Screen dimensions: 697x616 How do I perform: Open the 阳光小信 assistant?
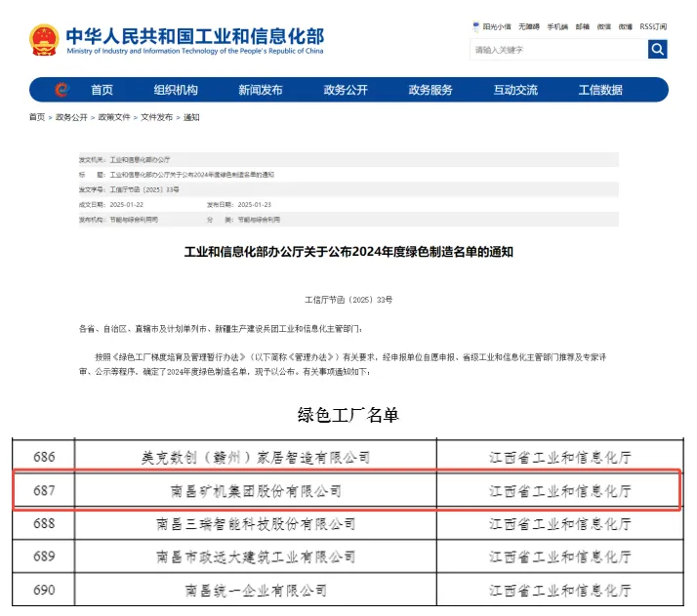click(496, 27)
